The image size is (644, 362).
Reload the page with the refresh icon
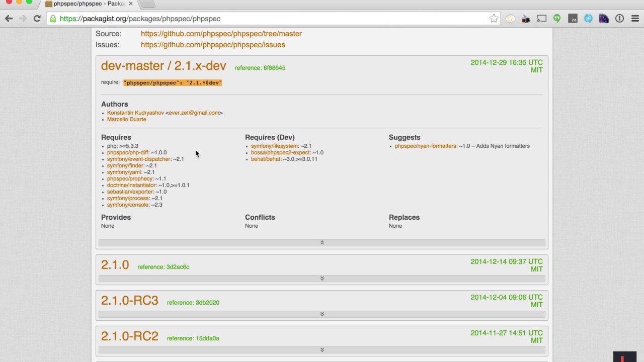pos(37,19)
